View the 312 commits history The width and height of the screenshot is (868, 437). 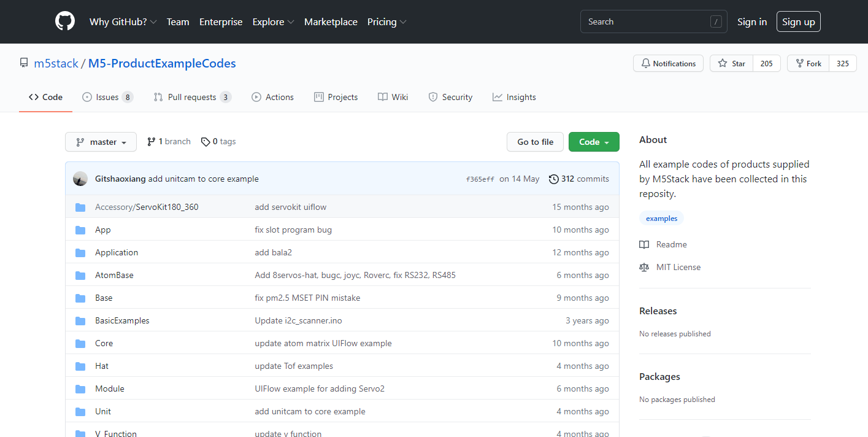[x=579, y=179]
